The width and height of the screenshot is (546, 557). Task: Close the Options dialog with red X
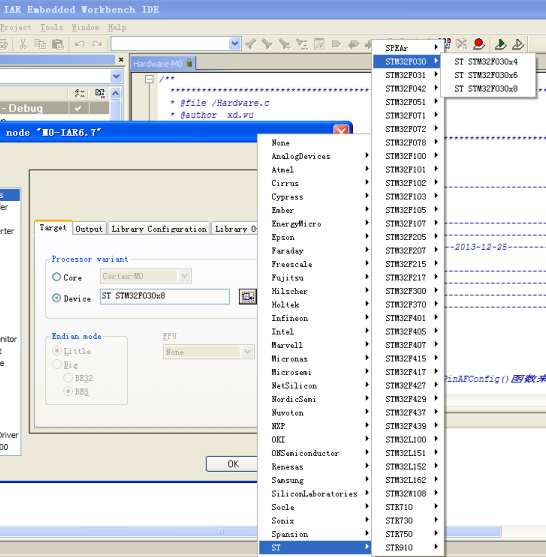click(341, 131)
